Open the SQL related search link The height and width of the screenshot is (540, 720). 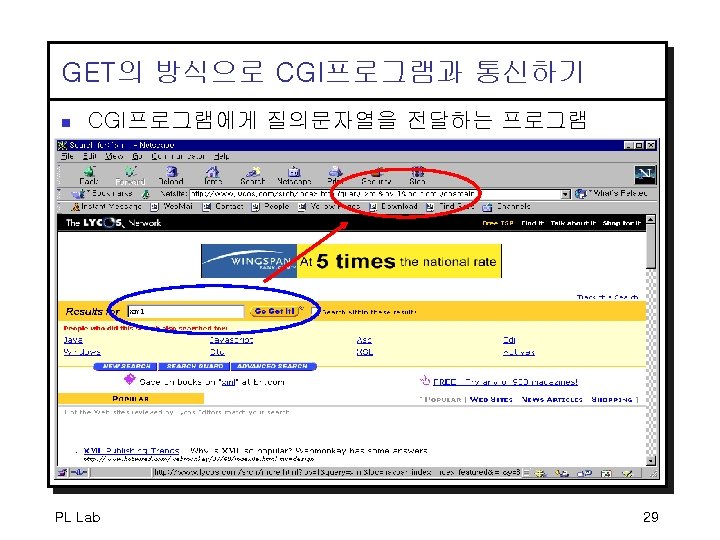pos(365,352)
